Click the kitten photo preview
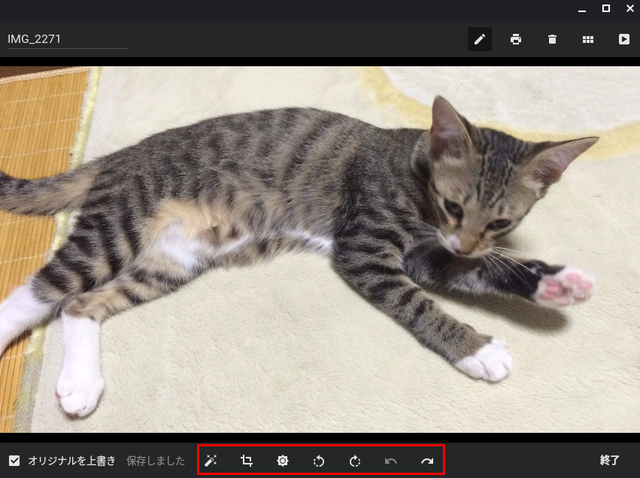This screenshot has width=640, height=478. (320, 249)
